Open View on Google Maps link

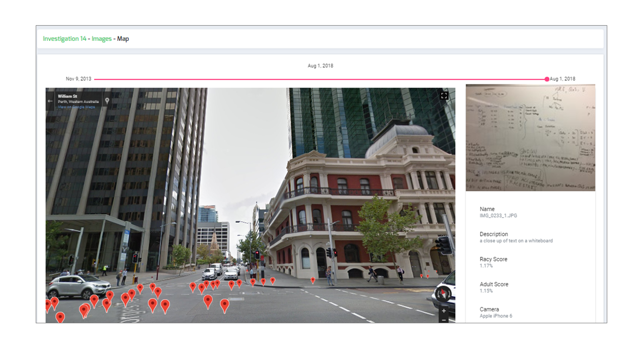[76, 107]
